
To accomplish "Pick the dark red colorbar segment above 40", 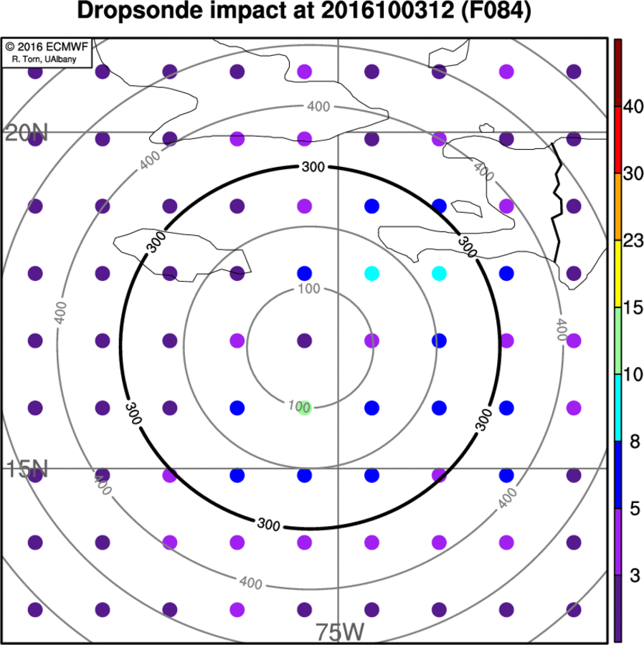I will pyautogui.click(x=617, y=73).
